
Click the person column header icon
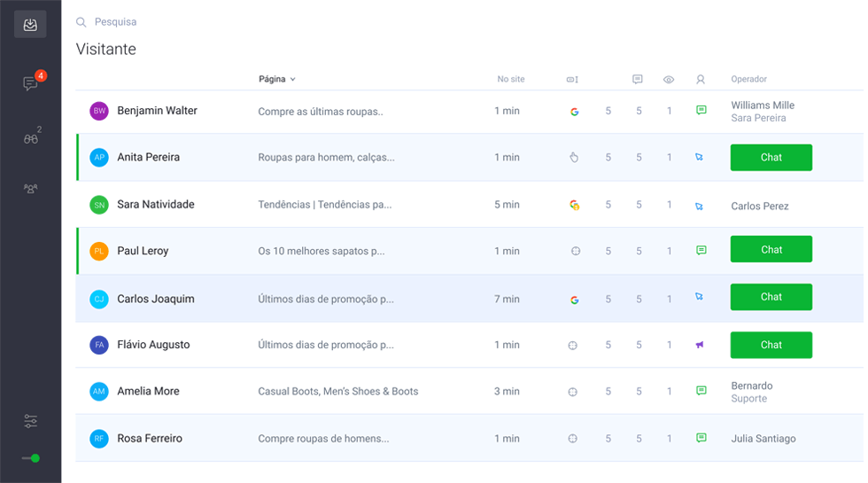coord(701,80)
